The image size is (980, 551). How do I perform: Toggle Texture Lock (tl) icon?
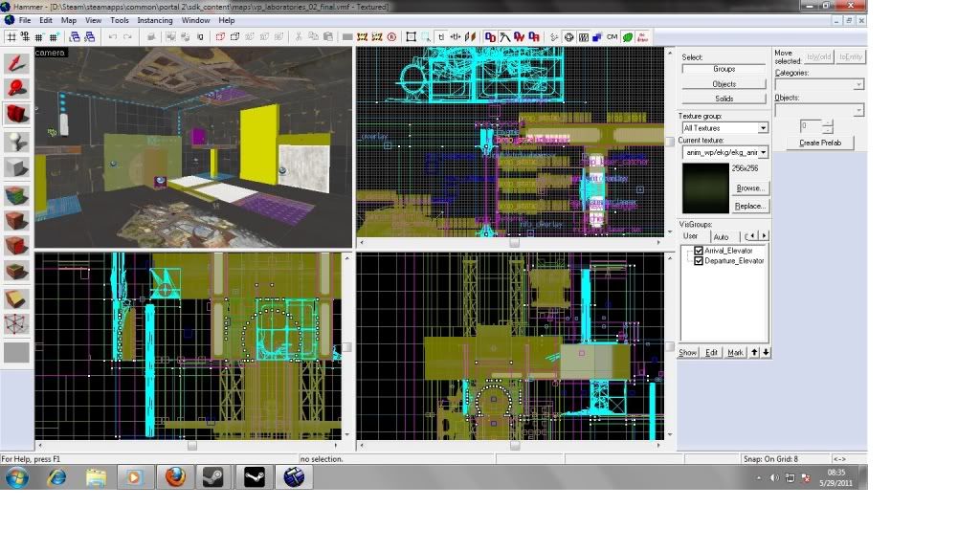(x=441, y=37)
